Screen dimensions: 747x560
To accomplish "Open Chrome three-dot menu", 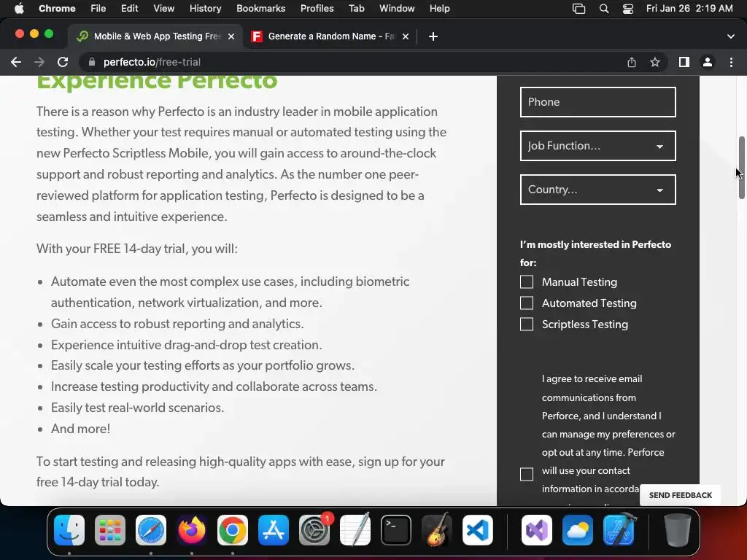I will pos(731,63).
